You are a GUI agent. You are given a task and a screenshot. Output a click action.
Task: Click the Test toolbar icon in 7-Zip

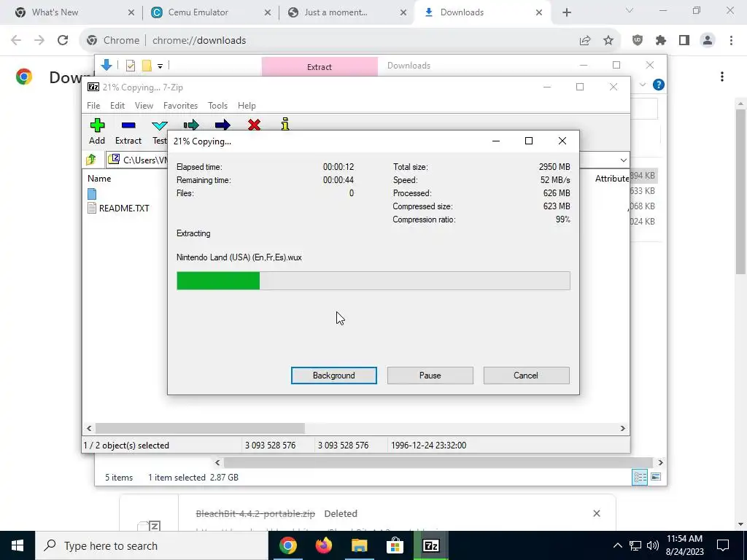160,125
